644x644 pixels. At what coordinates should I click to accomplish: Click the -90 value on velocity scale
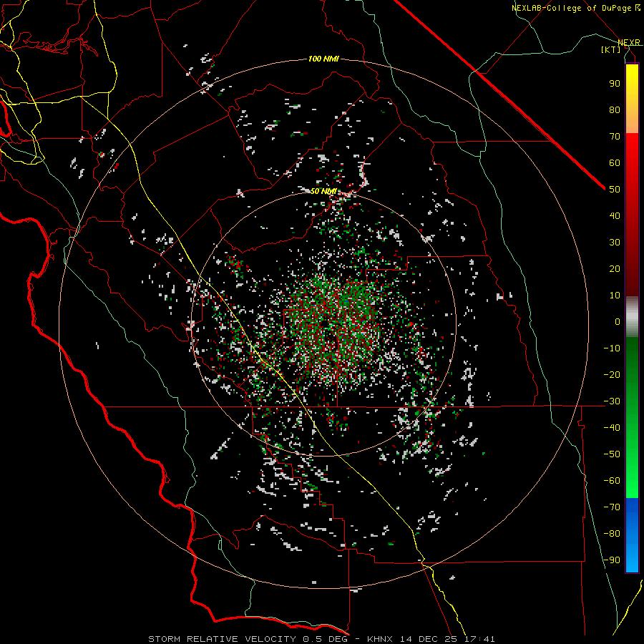pos(612,560)
